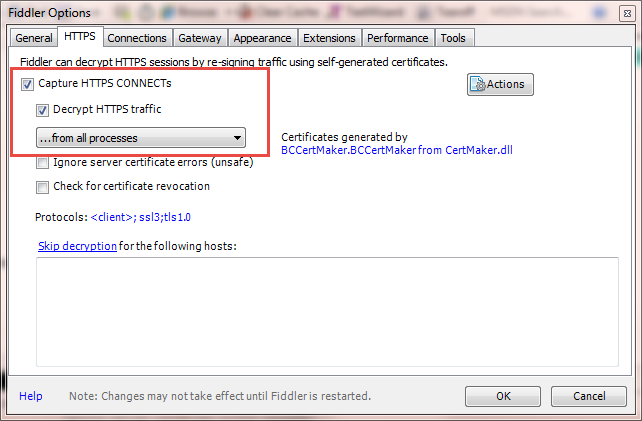This screenshot has height=421, width=642.
Task: Switch to the Appearance tab
Action: pos(262,38)
